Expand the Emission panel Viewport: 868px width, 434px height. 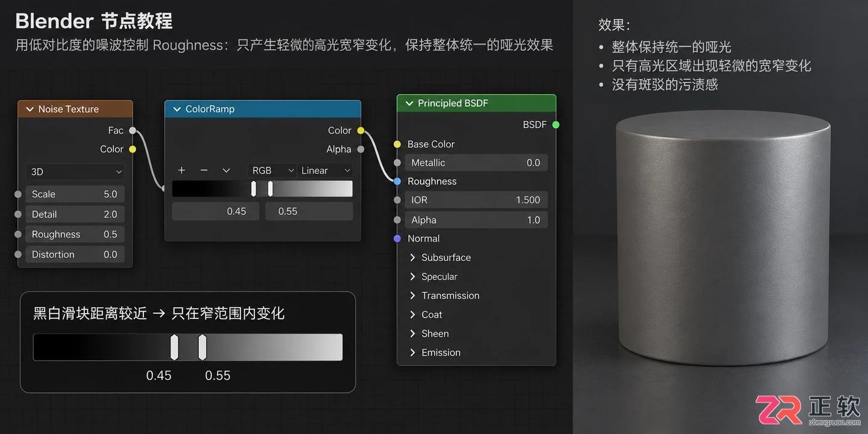(x=412, y=353)
